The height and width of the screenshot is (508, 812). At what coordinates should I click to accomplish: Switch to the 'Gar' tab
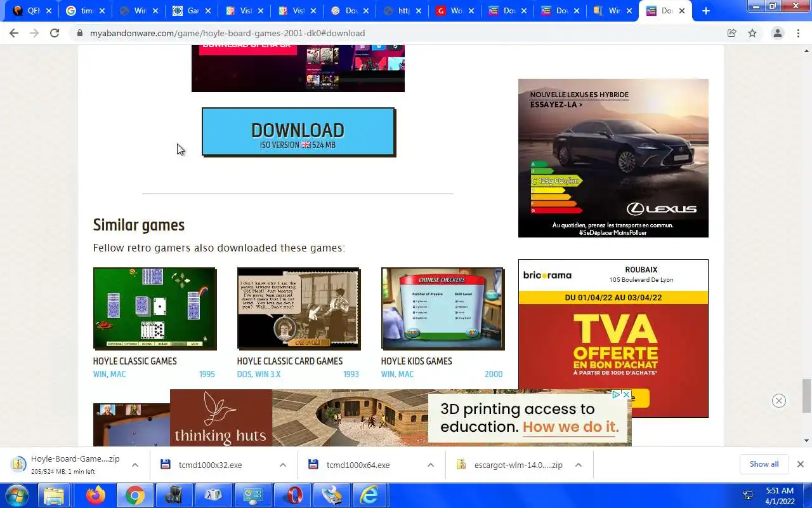(192, 11)
